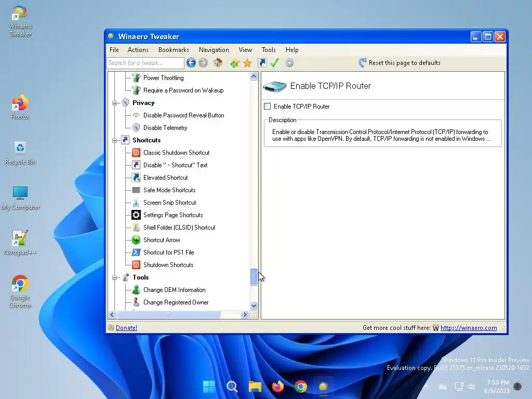Collapse the Privacy tree category
Screen dimensions: 532x399
click(x=114, y=103)
